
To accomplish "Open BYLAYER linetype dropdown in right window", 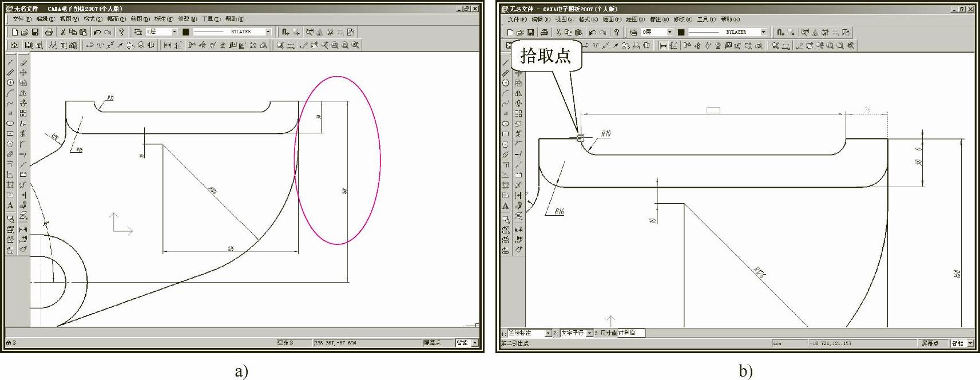I will (764, 32).
